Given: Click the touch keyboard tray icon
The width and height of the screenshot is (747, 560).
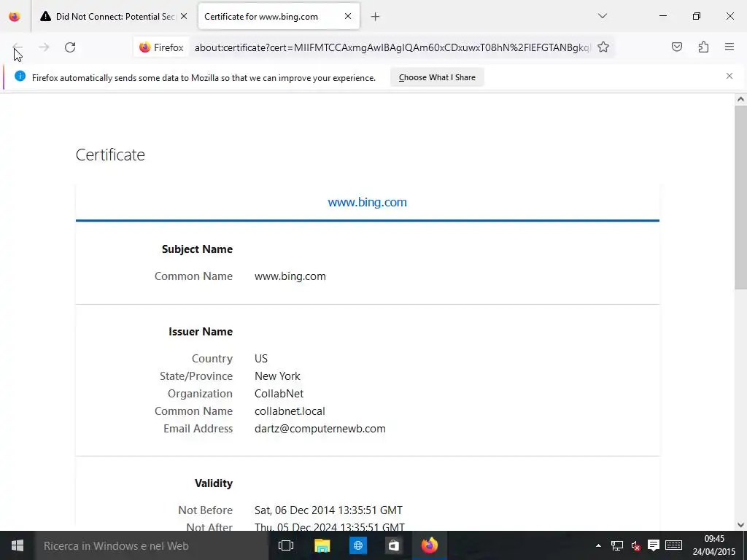Looking at the screenshot, I should pos(673,545).
